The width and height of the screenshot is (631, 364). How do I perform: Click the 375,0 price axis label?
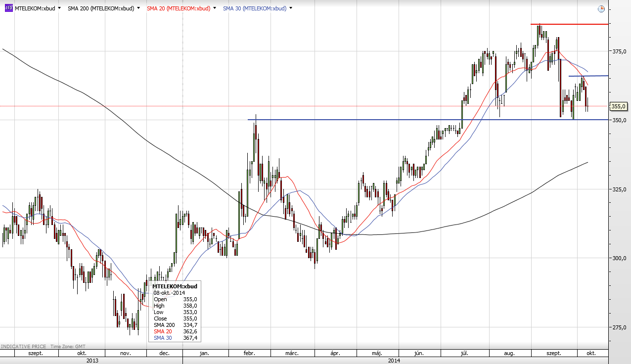point(620,51)
